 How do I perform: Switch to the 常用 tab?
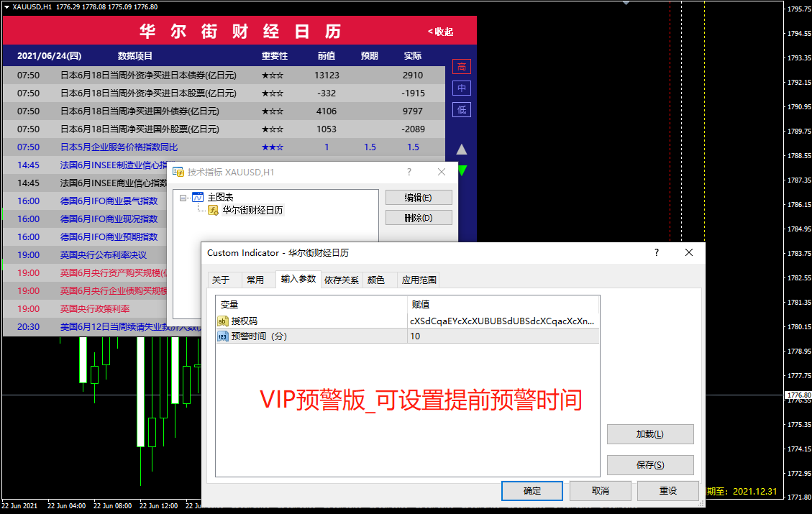(255, 280)
